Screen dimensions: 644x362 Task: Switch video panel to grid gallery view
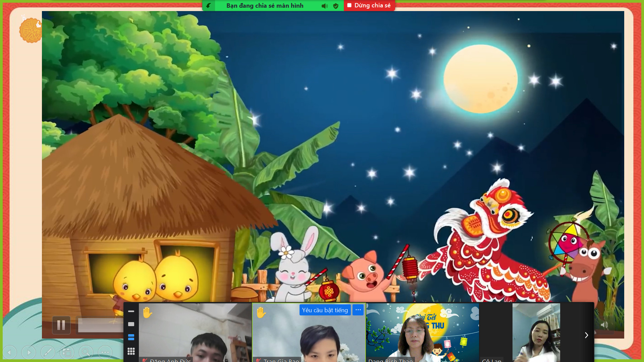click(131, 351)
